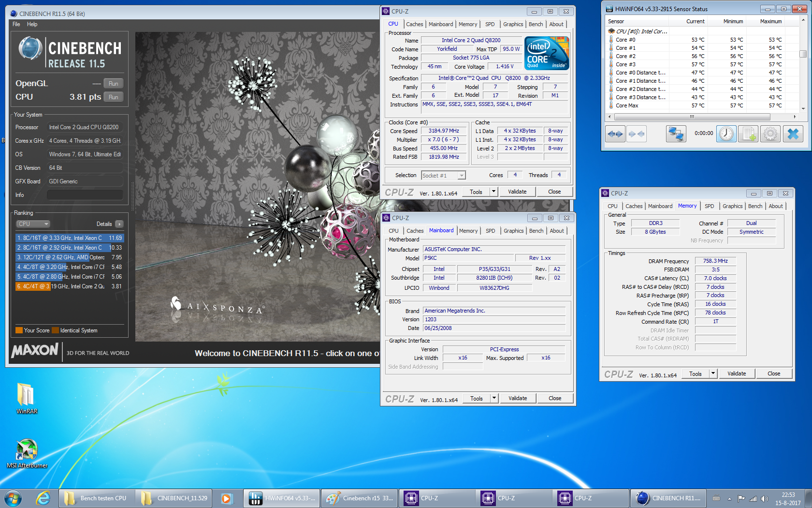812x508 pixels.
Task: Click the logging sheet icon with green plus
Action: tap(748, 134)
